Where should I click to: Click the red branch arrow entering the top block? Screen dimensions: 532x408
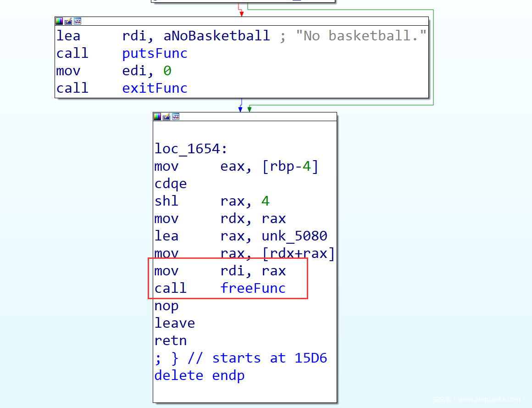[x=241, y=13]
